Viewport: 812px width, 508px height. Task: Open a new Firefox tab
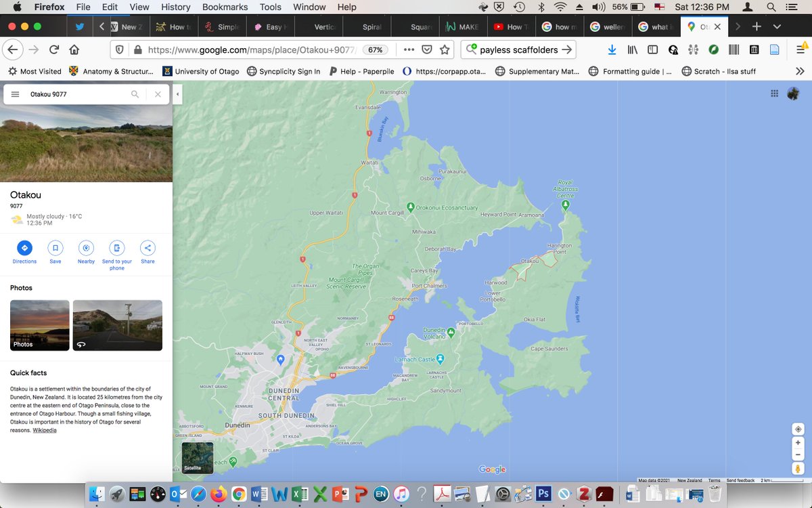pos(757,27)
